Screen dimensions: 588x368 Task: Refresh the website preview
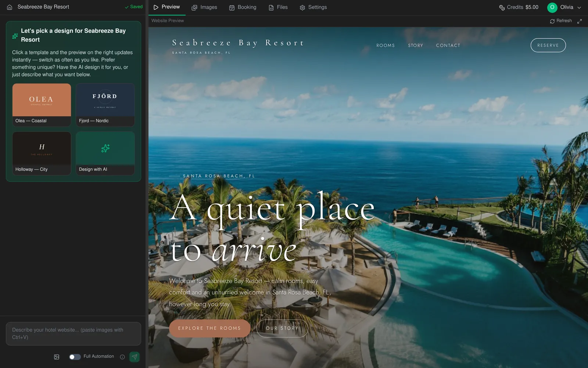pos(561,21)
